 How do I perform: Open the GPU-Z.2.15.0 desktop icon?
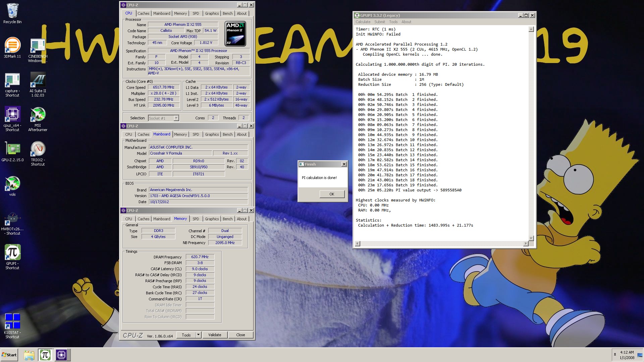pyautogui.click(x=12, y=152)
